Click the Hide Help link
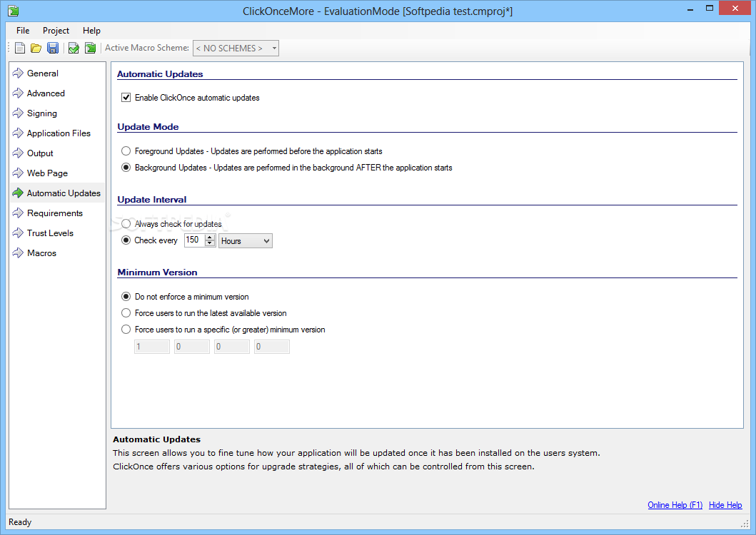756x535 pixels. (725, 504)
